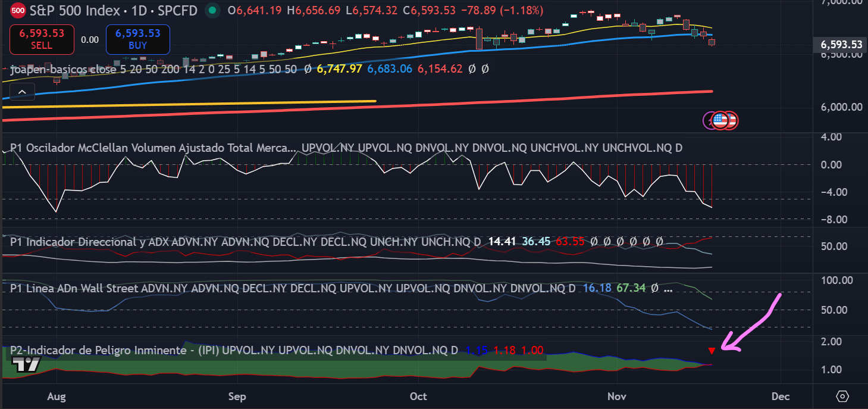Click the current price label 6,593.53 on axis

click(841, 45)
